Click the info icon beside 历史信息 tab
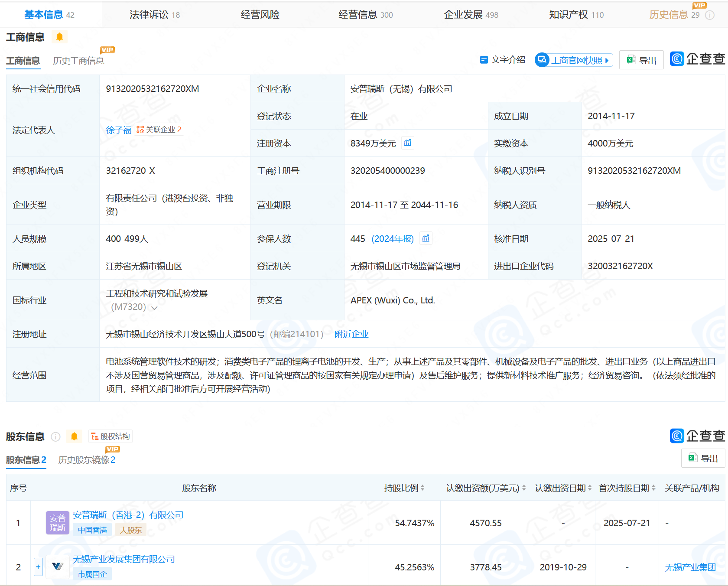The height and width of the screenshot is (586, 728). (710, 15)
